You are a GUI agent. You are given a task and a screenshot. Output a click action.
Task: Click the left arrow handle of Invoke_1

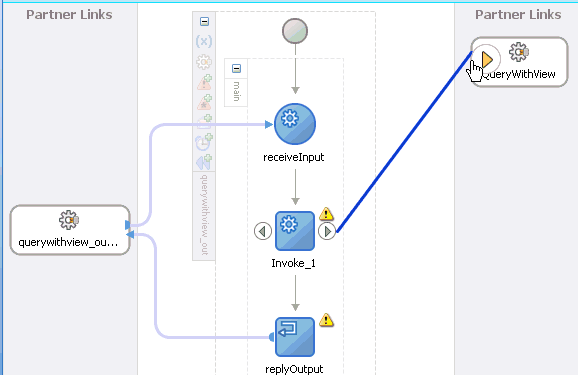263,231
